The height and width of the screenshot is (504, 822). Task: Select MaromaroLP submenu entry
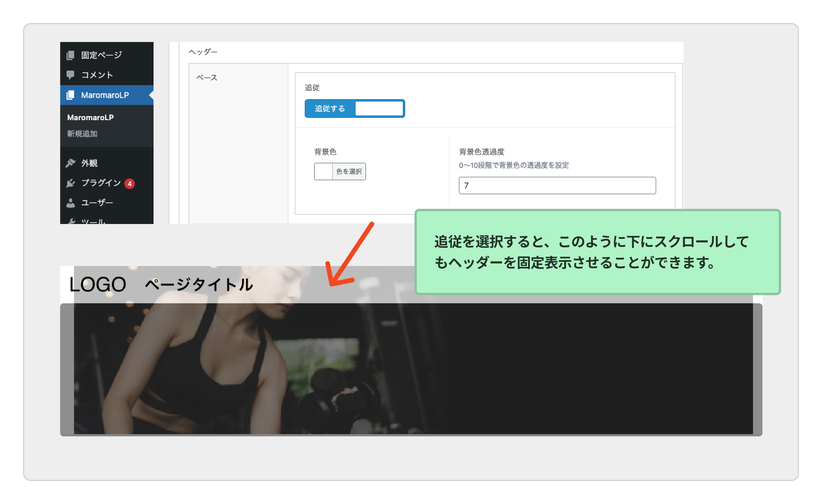click(90, 117)
